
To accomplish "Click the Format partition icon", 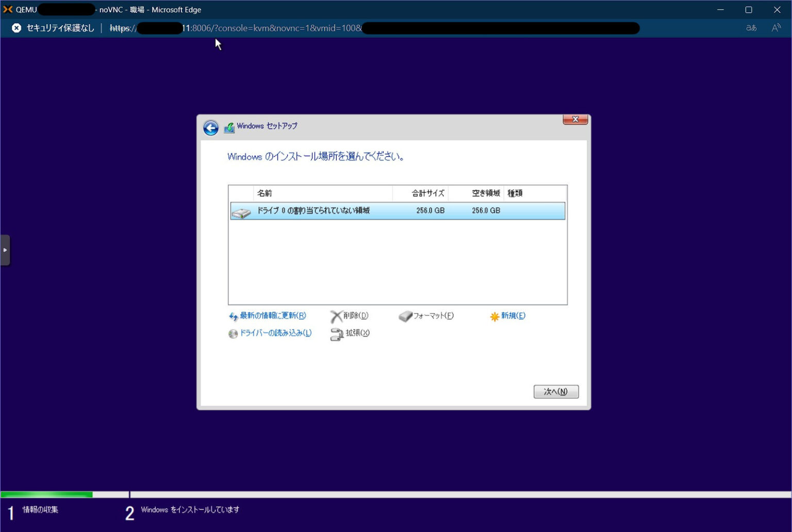I will click(x=406, y=316).
